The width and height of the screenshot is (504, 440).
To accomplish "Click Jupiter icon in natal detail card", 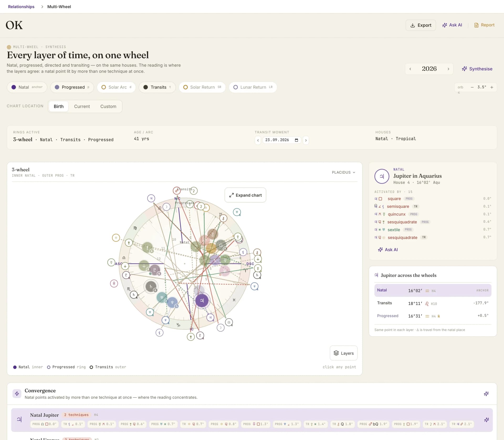I will (x=382, y=176).
